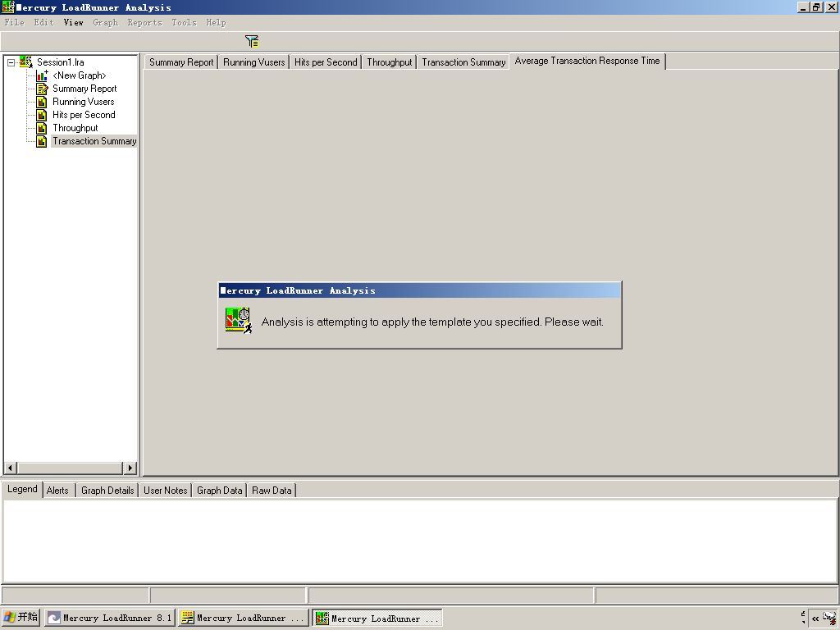The image size is (840, 630).
Task: Click the Summary Report tree icon
Action: pos(42,89)
